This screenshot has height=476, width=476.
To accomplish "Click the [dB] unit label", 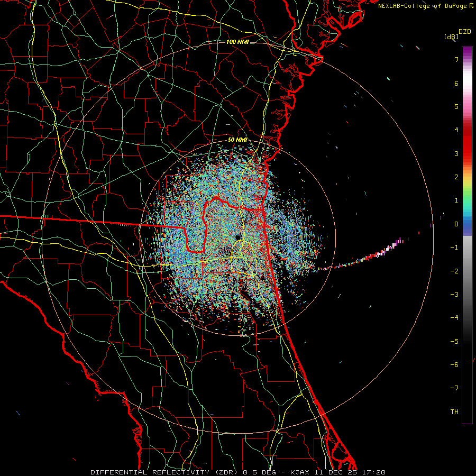I will pyautogui.click(x=451, y=36).
